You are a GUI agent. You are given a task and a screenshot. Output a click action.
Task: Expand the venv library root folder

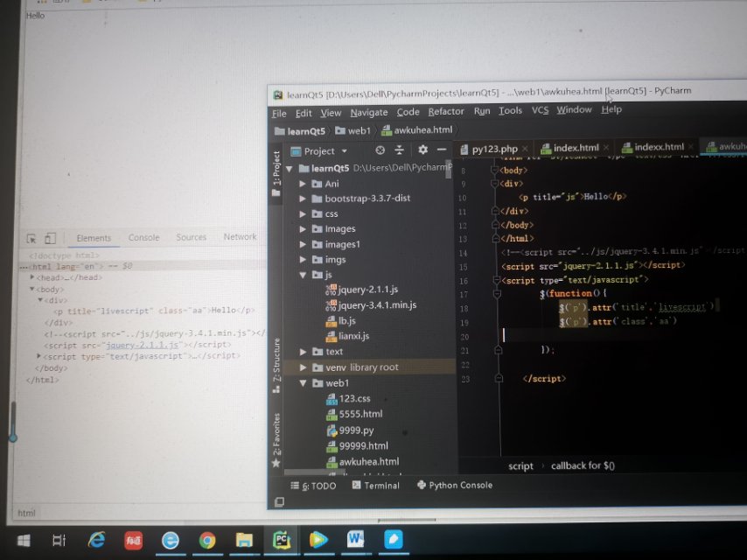[x=303, y=367]
